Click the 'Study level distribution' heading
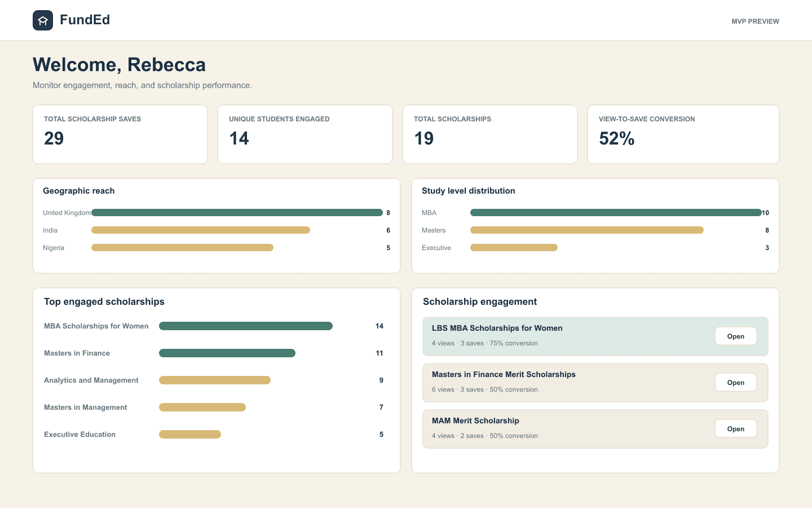Screen dimensions: 812x508 (x=469, y=191)
